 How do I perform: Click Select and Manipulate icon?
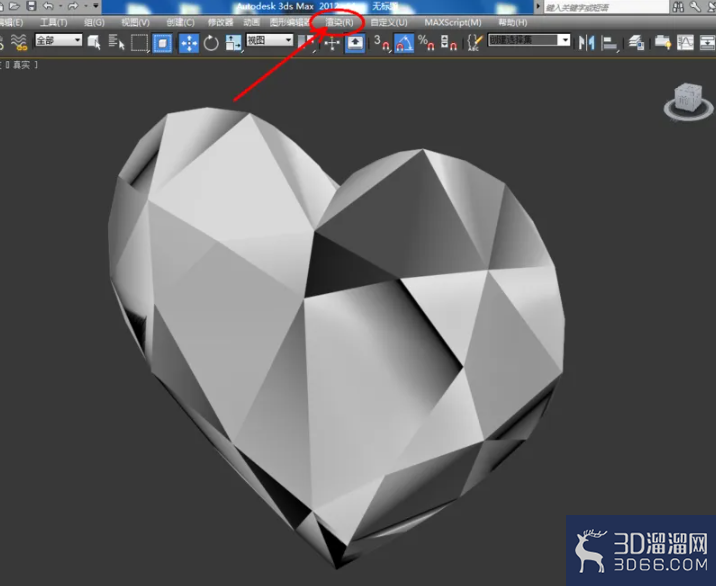tap(332, 43)
